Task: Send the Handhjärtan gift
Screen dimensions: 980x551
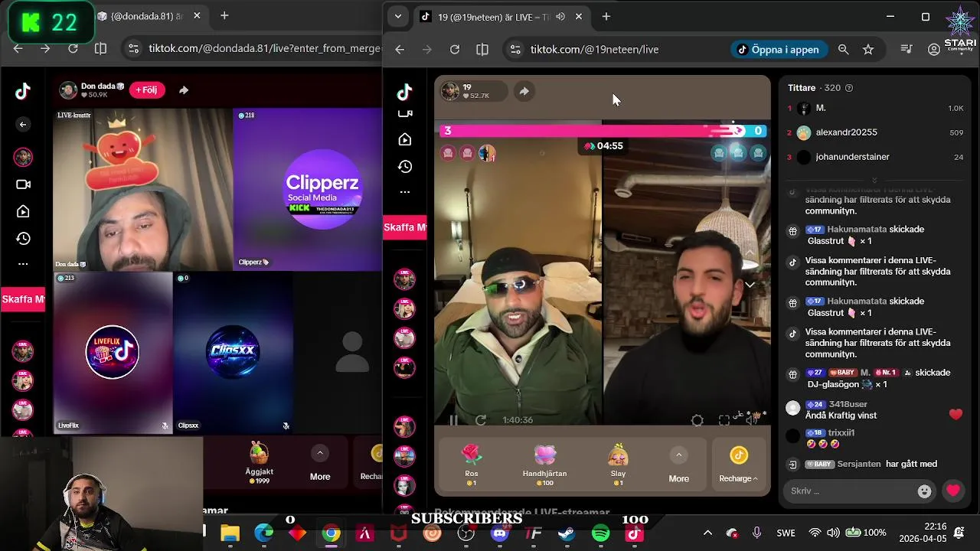Action: pyautogui.click(x=544, y=464)
